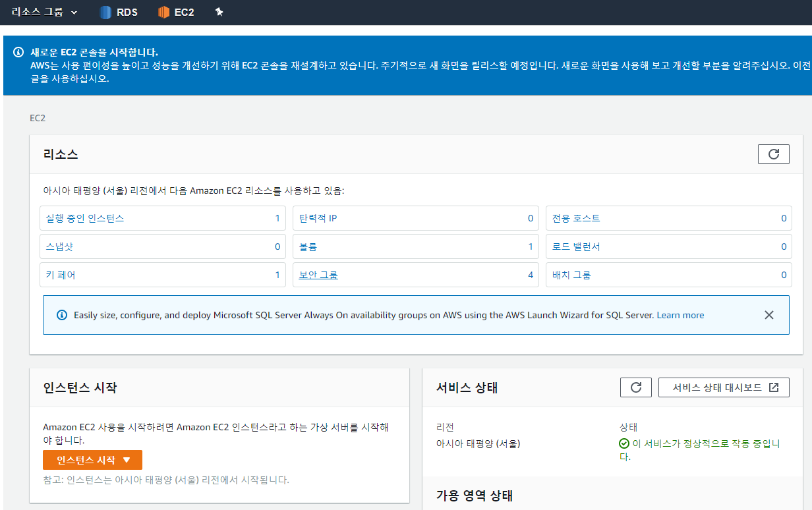Click the external link icon on 서비스 상태 대시보드

coord(774,387)
